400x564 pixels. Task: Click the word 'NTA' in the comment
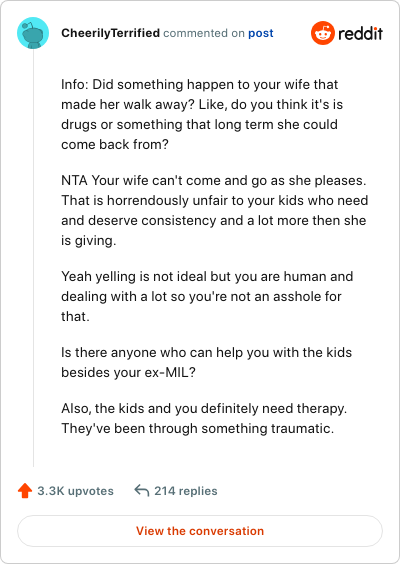coord(74,180)
